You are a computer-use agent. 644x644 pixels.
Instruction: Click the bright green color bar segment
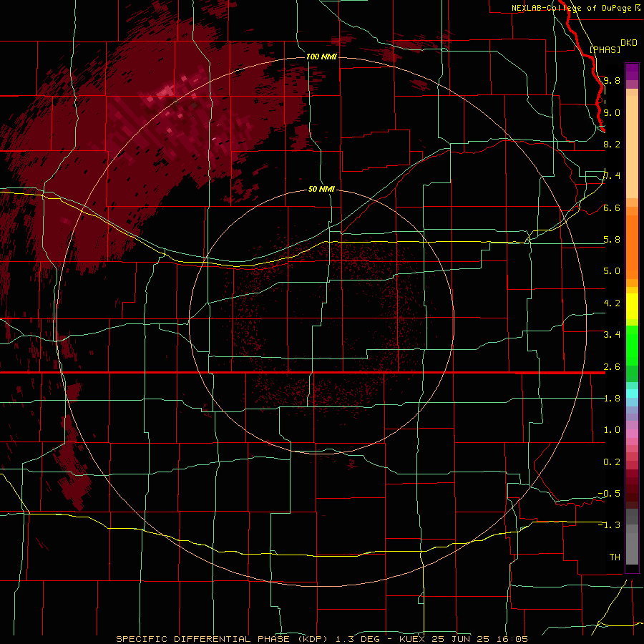click(x=632, y=346)
